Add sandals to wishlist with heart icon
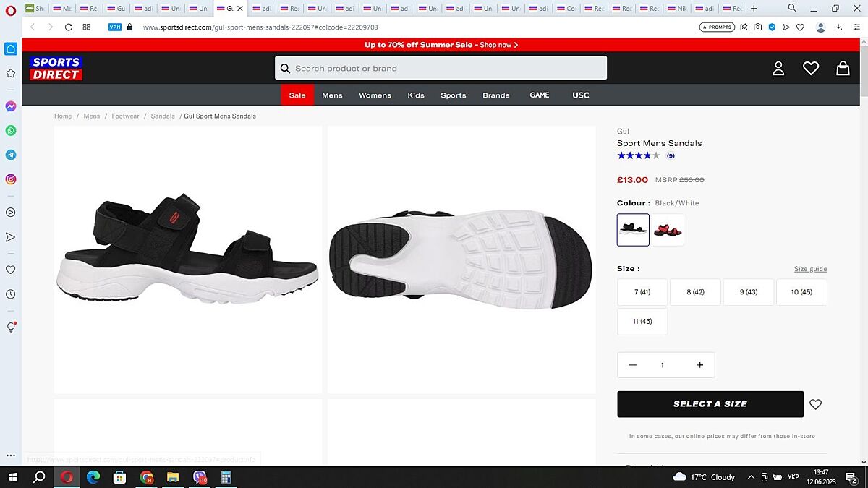 pos(815,405)
